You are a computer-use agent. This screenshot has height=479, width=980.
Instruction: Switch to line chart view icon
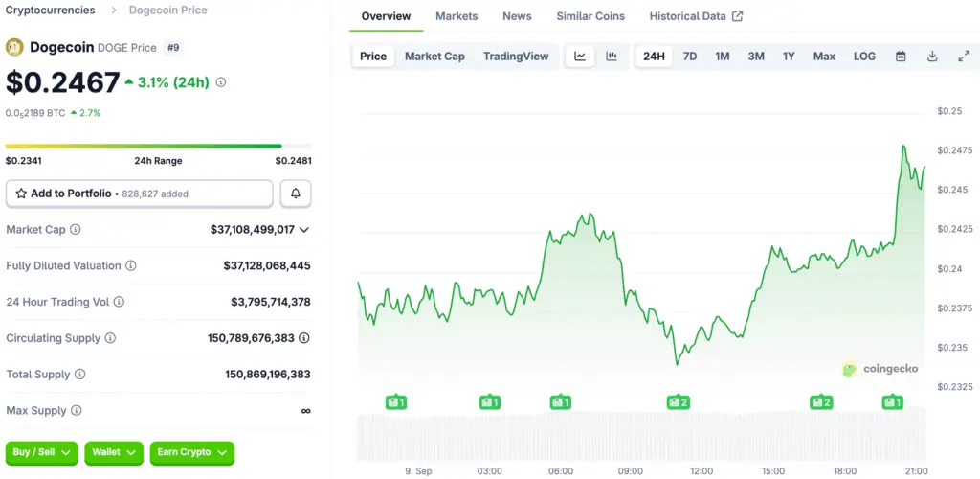tap(580, 57)
